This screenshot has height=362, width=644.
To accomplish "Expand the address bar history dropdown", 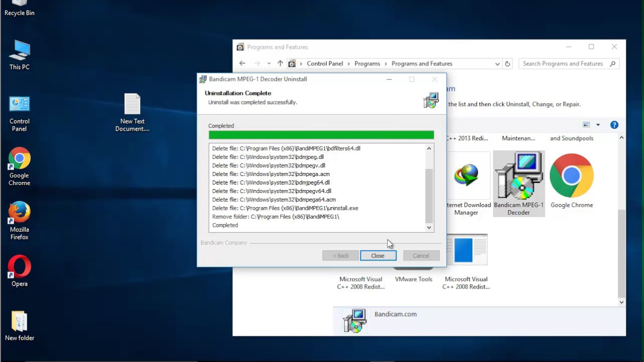I will coord(497,64).
